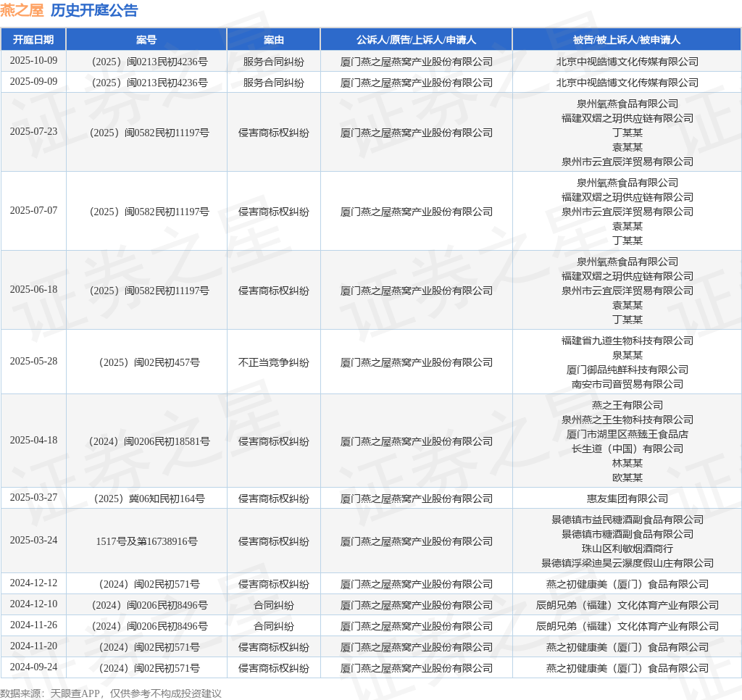The height and width of the screenshot is (700, 742).
Task: Click the 被告/被上诉人/被申请人 column header
Action: click(627, 40)
